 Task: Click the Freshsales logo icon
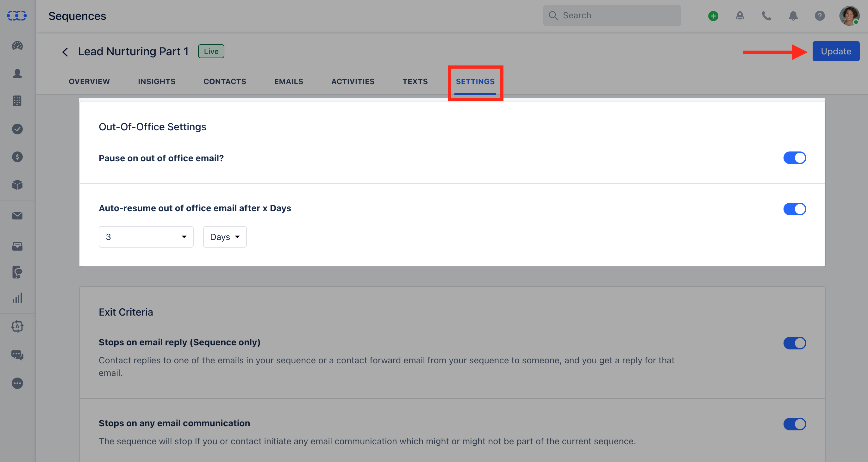[x=17, y=15]
